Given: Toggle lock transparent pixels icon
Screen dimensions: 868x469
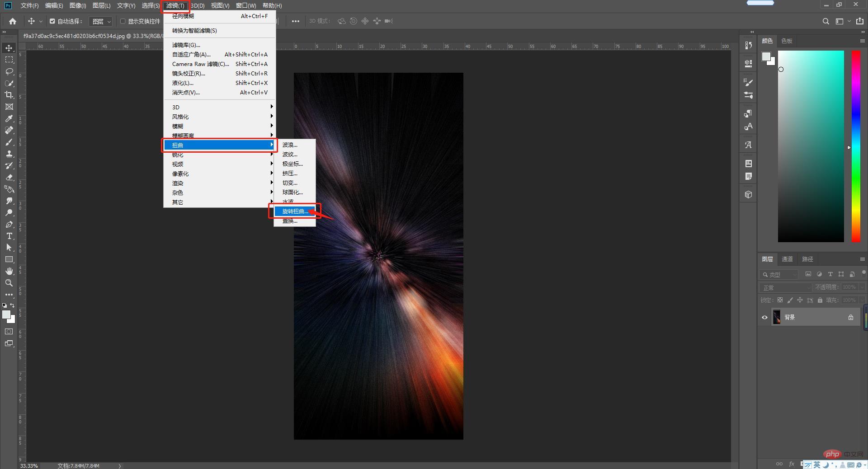Looking at the screenshot, I should click(780, 300).
